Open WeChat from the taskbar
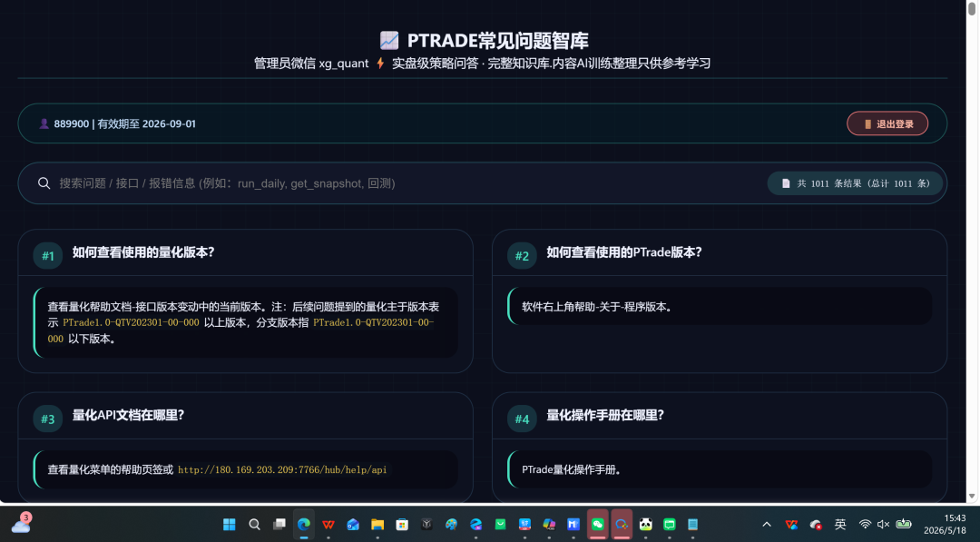The image size is (980, 542). [597, 525]
